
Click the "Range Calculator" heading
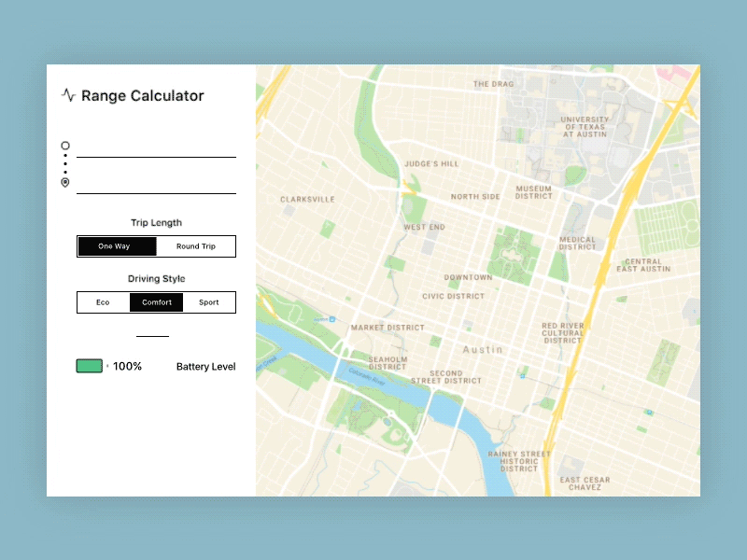click(x=143, y=95)
